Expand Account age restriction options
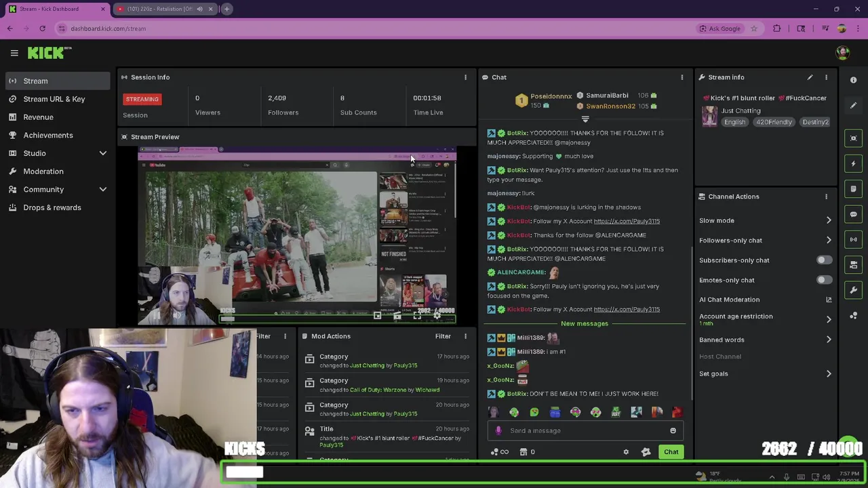 coord(829,319)
